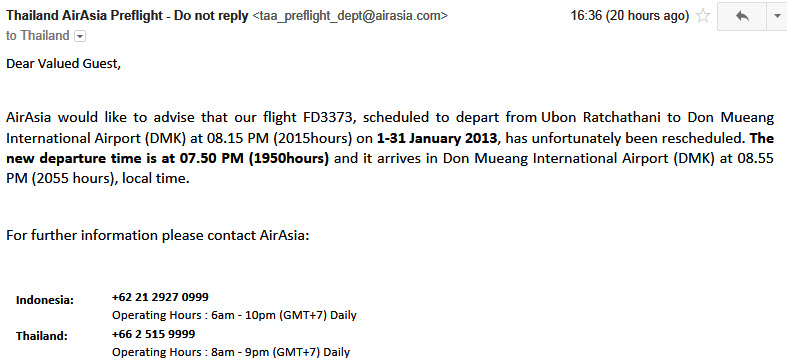Image resolution: width=787 pixels, height=362 pixels.
Task: Click Thailand phone number +66 2 515 9999
Action: coord(154,334)
